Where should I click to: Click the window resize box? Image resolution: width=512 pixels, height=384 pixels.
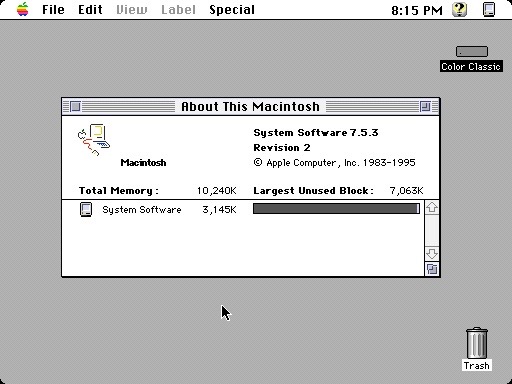[x=432, y=269]
